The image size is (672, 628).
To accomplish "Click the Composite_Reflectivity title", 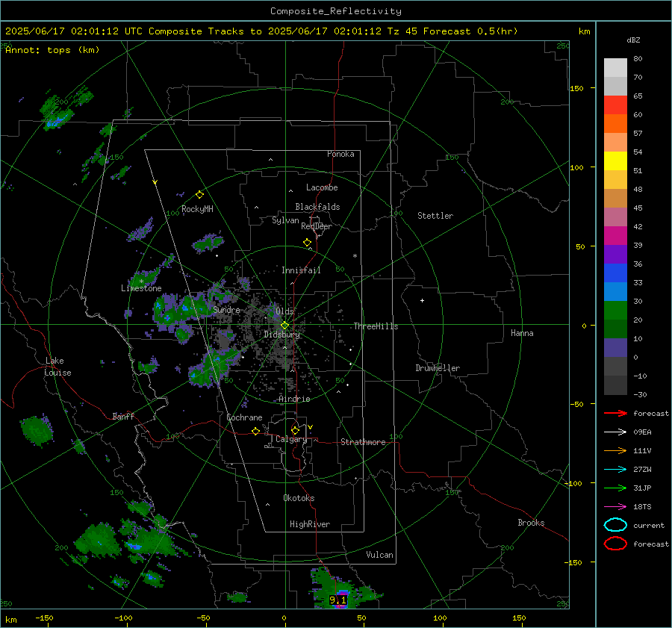I will coord(336,11).
